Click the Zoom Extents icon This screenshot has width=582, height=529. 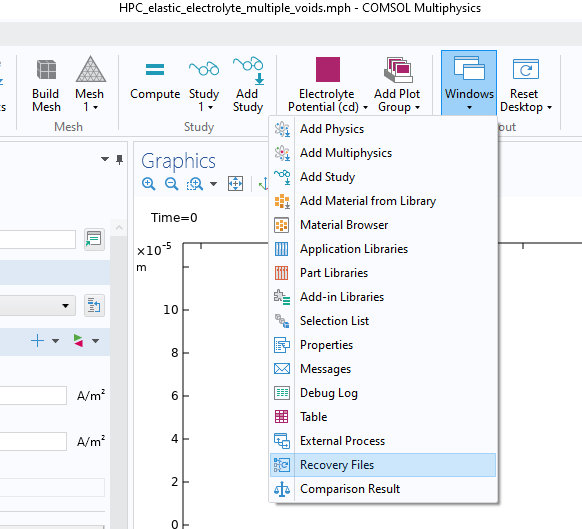click(235, 183)
